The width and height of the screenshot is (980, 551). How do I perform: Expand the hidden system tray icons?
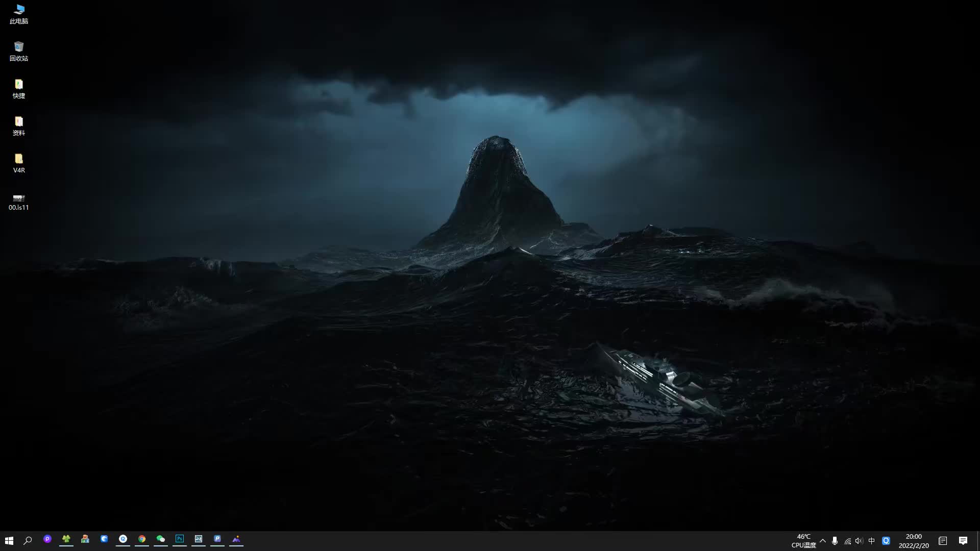[x=823, y=541]
